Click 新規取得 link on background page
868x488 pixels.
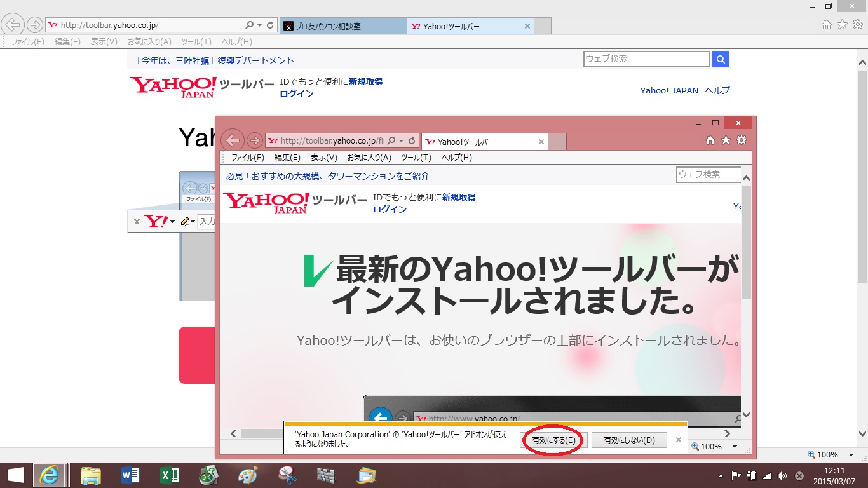(365, 82)
